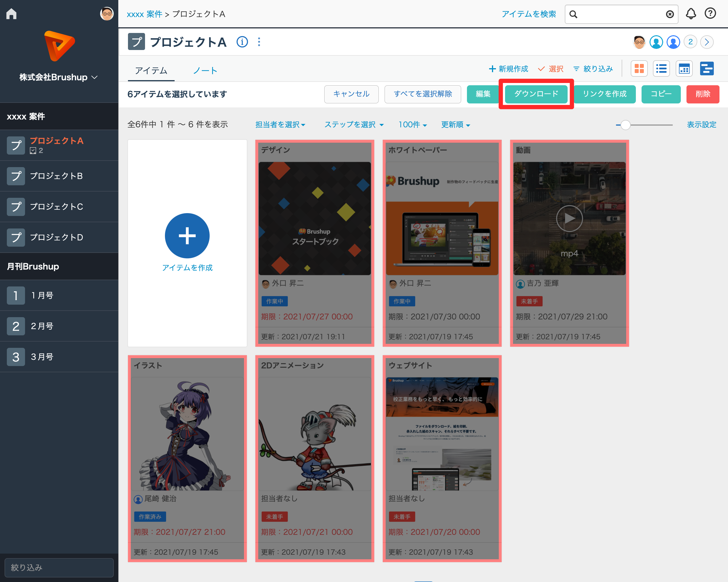Deselect the ホワイトペーパー item card

click(x=442, y=243)
